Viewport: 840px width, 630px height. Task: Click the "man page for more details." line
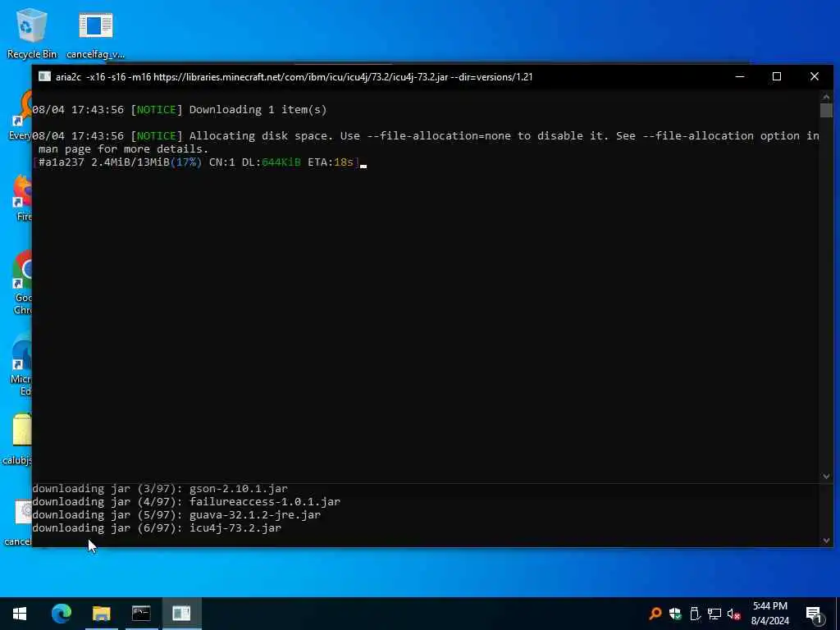pos(123,149)
